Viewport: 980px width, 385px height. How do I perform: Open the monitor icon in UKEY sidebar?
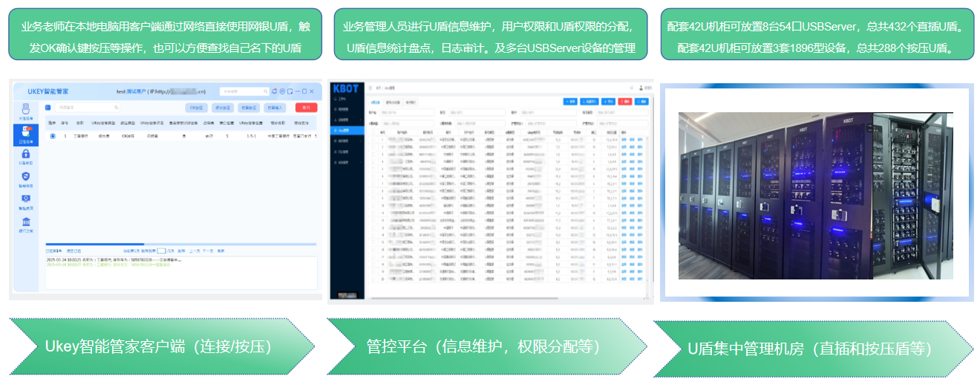[26, 200]
